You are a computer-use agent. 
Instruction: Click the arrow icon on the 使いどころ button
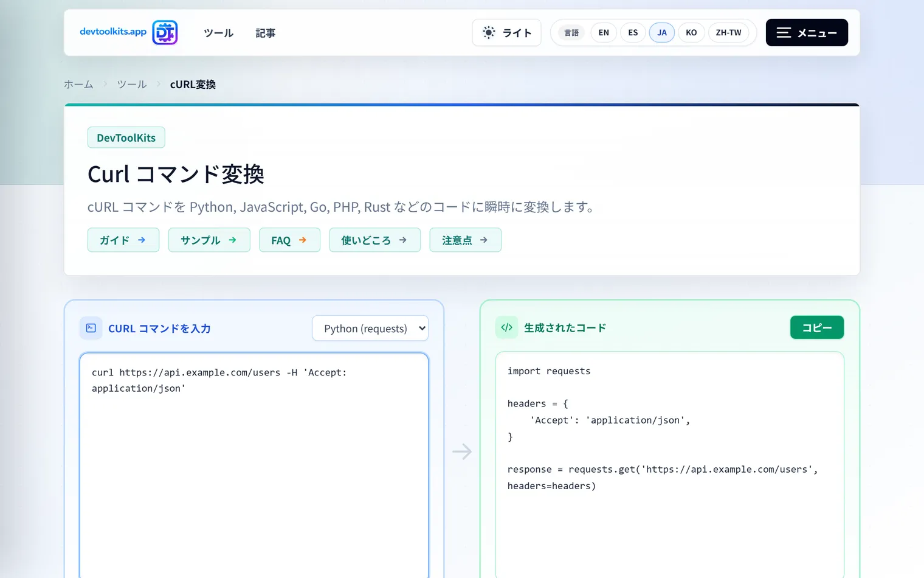(x=403, y=240)
